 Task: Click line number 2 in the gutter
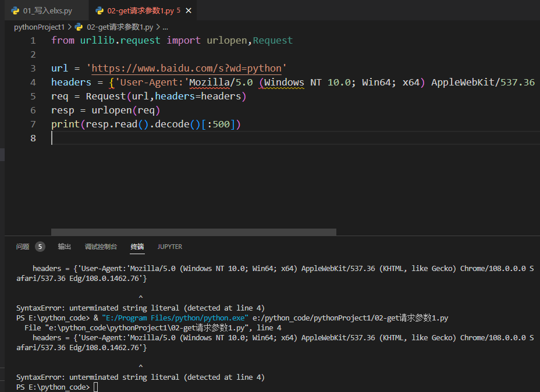33,54
